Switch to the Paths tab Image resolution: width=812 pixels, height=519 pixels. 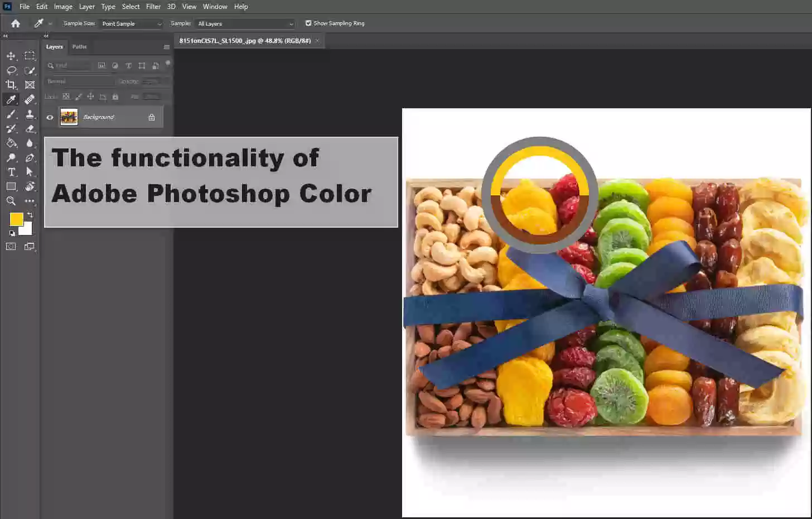click(79, 47)
